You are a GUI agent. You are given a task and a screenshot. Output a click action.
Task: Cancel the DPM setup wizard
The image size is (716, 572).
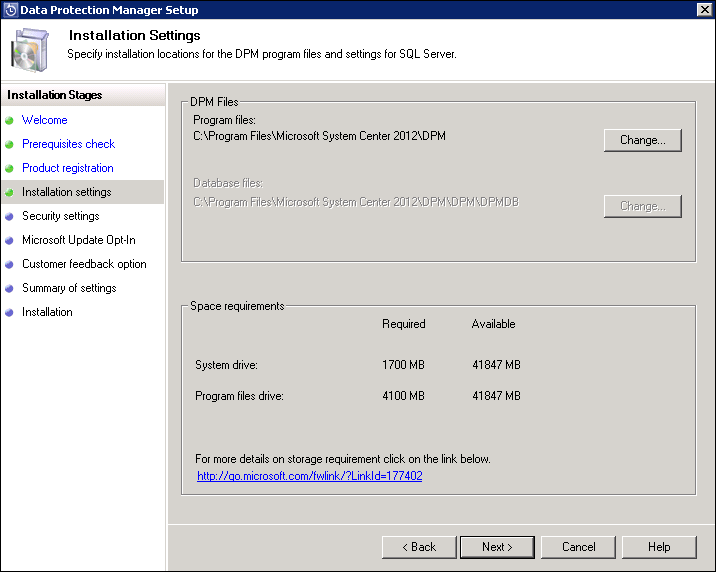coord(578,547)
